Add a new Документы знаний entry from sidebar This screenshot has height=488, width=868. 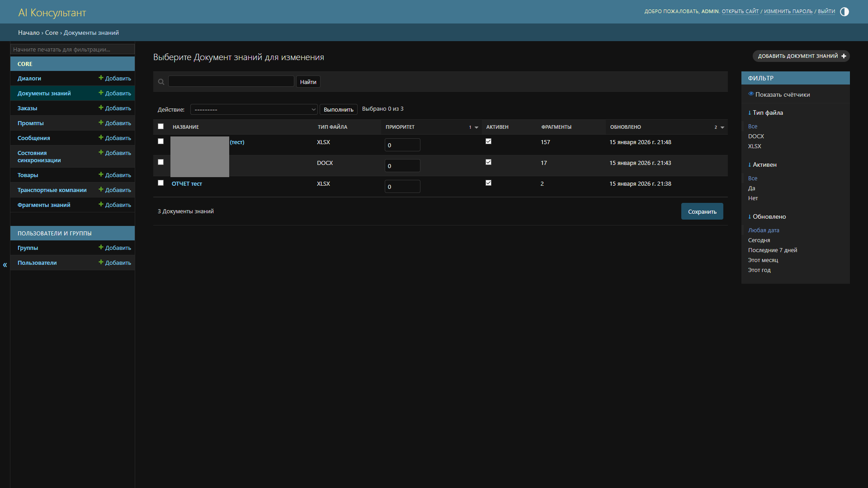pos(115,93)
